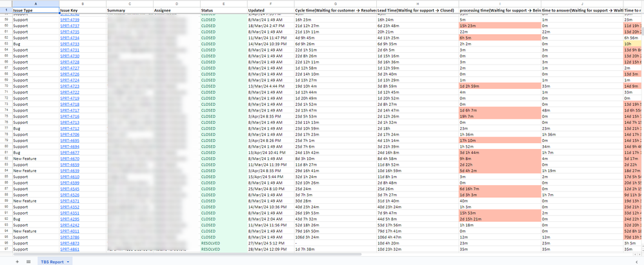
Task: Open the all sheets list icon
Action: click(28, 261)
